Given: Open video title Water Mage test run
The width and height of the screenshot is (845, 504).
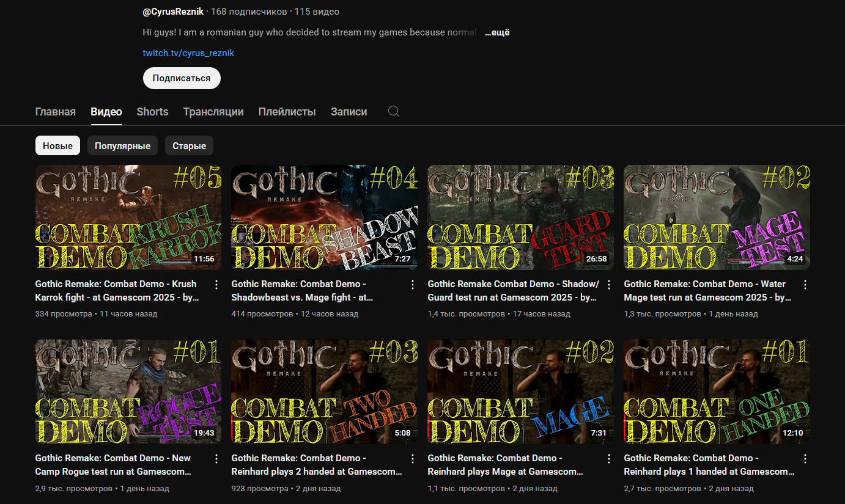Looking at the screenshot, I should tap(708, 291).
